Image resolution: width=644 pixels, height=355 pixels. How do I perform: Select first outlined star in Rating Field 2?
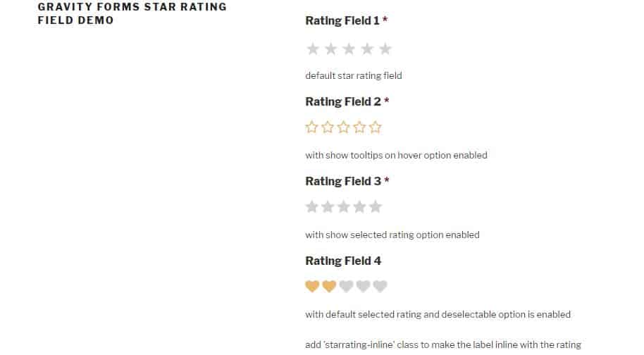pos(311,127)
